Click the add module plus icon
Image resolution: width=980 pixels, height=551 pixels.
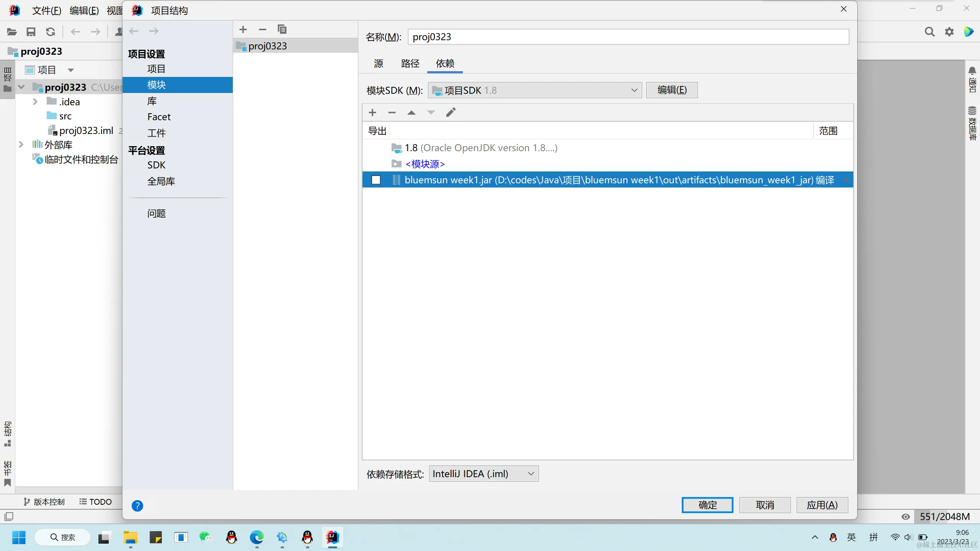243,29
